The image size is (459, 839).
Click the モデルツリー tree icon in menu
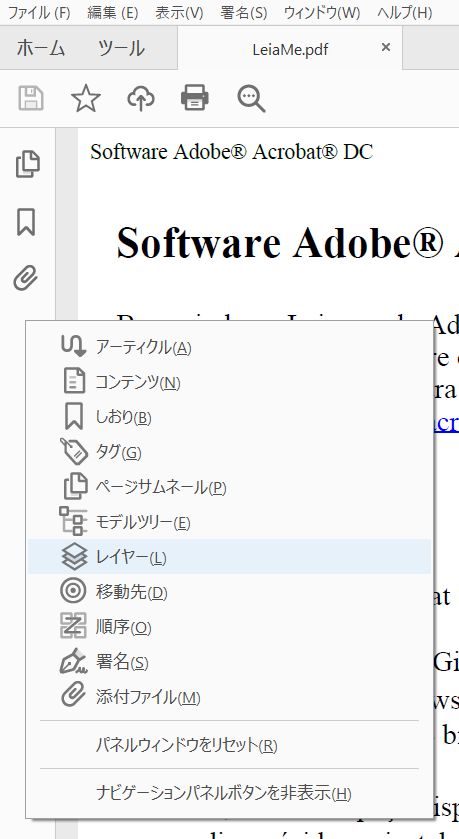pos(73,521)
